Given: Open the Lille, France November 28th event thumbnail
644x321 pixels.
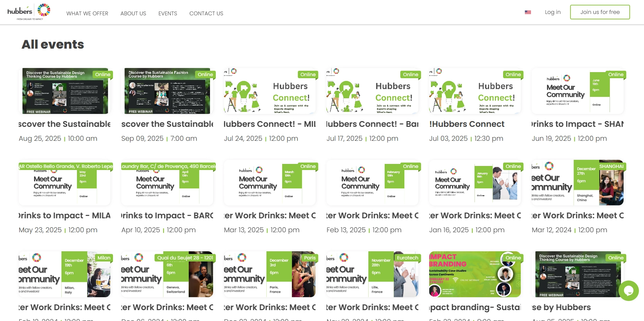Looking at the screenshot, I should click(x=372, y=274).
